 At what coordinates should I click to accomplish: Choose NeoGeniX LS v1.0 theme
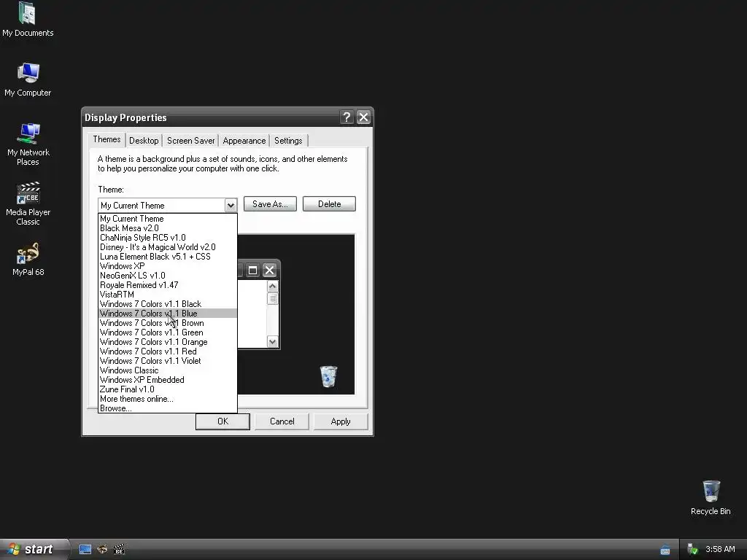[x=168, y=276]
